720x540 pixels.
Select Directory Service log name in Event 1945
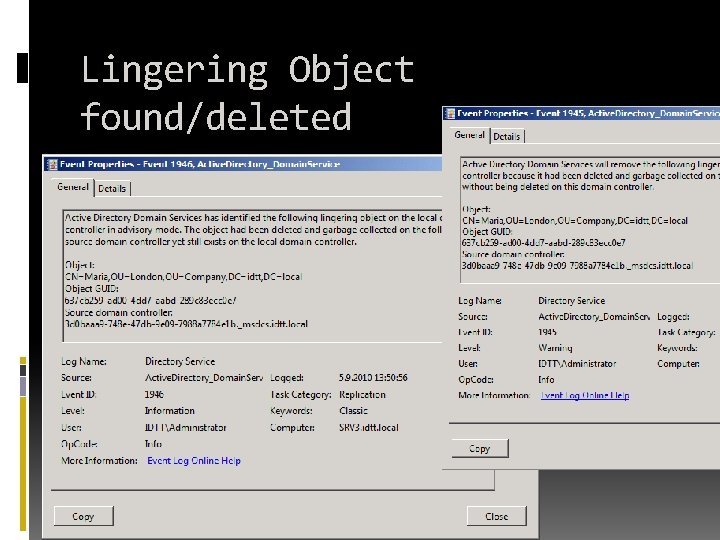coord(572,301)
